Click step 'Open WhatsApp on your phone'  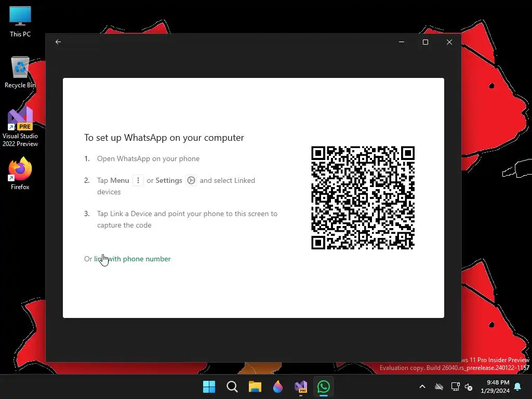pos(148,159)
